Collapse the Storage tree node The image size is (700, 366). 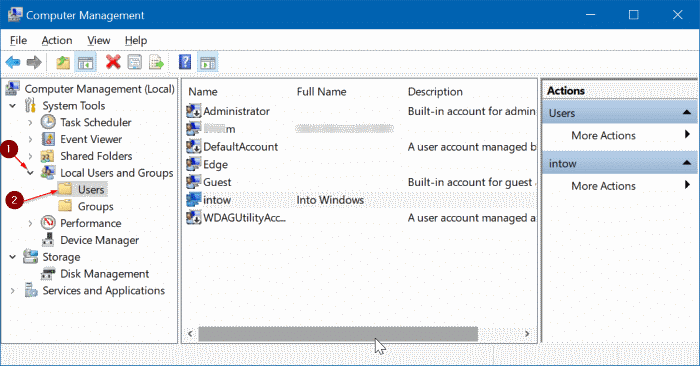[13, 257]
